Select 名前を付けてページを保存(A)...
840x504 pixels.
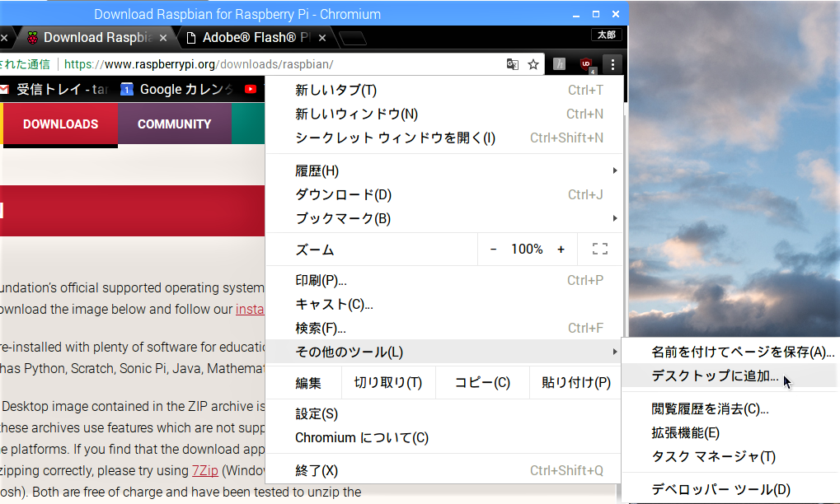tap(731, 352)
